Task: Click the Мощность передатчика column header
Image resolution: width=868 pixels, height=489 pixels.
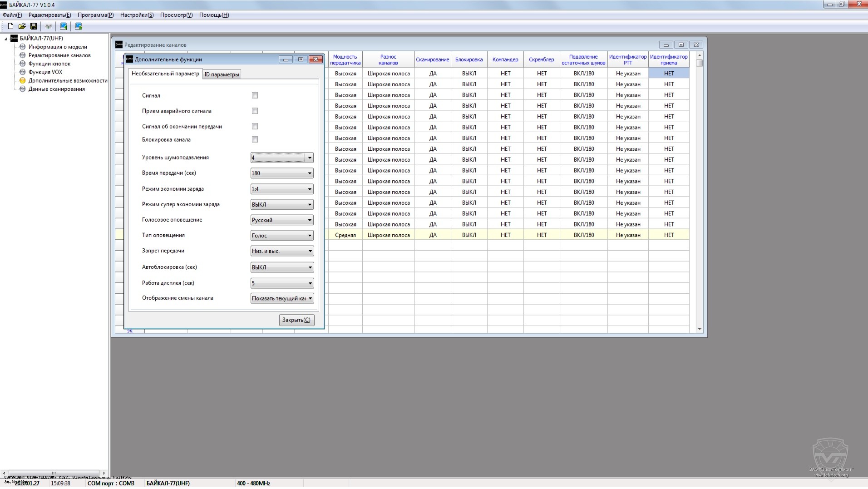Action: pyautogui.click(x=345, y=60)
